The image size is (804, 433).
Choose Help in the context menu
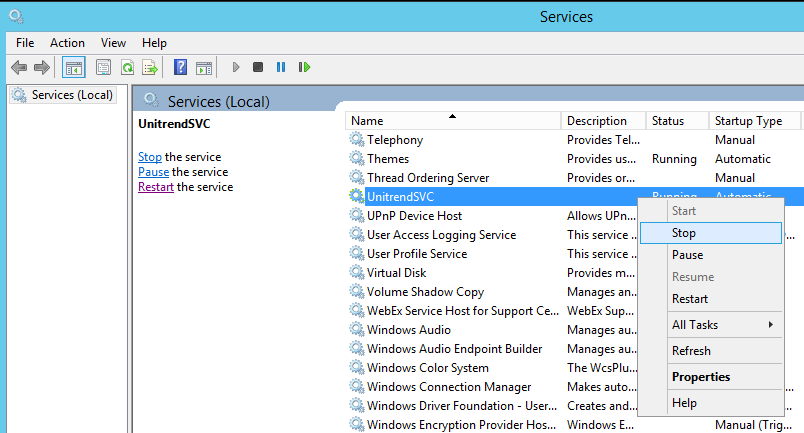[711, 403]
